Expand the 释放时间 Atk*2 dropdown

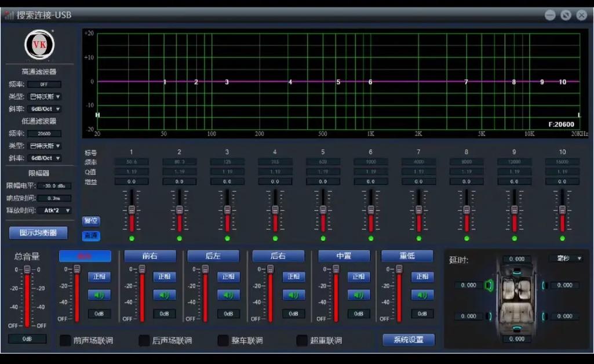pyautogui.click(x=55, y=210)
